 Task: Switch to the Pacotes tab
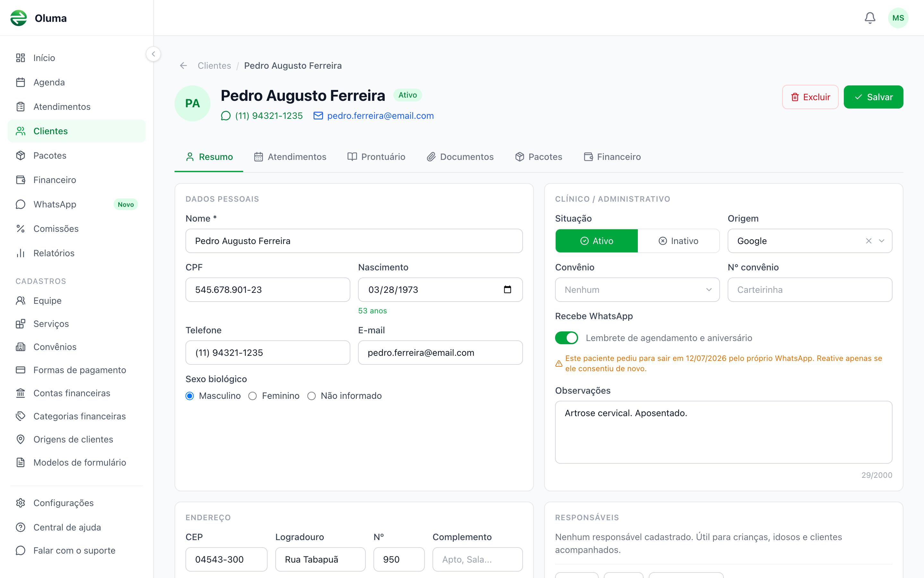tap(538, 157)
